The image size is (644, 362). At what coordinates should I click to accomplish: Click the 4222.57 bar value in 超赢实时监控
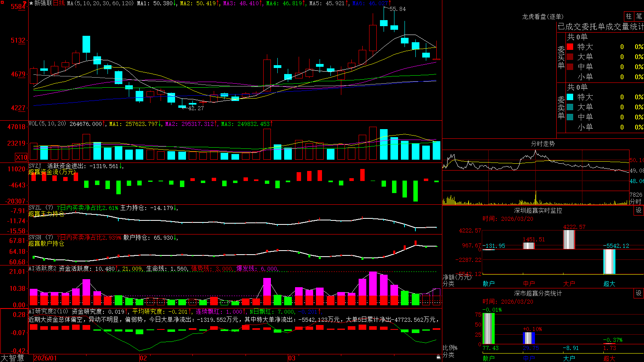tap(574, 227)
